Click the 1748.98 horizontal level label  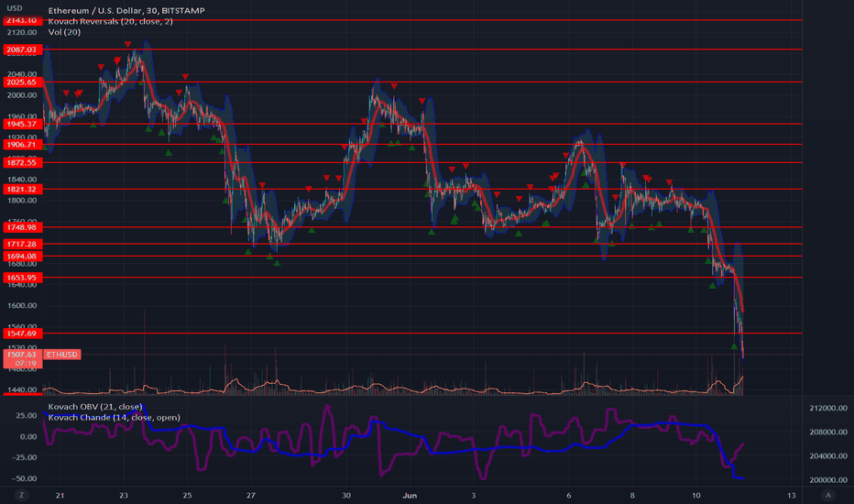[x=22, y=227]
